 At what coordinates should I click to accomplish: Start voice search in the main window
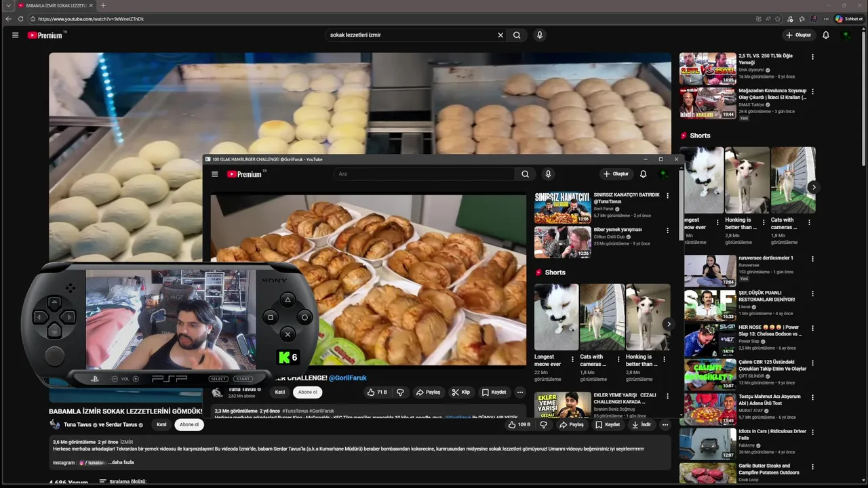tap(540, 35)
